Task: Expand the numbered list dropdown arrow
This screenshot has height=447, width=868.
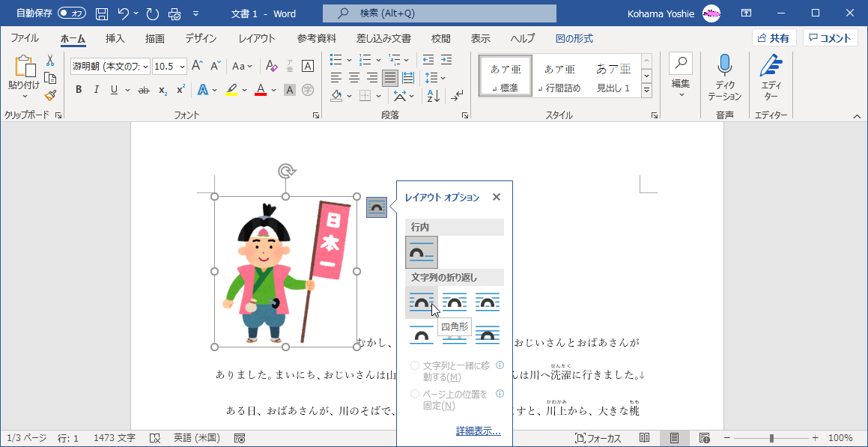Action: [378, 59]
